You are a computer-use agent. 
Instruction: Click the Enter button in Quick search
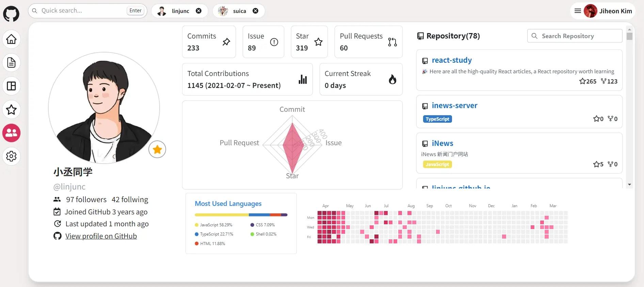[x=135, y=11]
